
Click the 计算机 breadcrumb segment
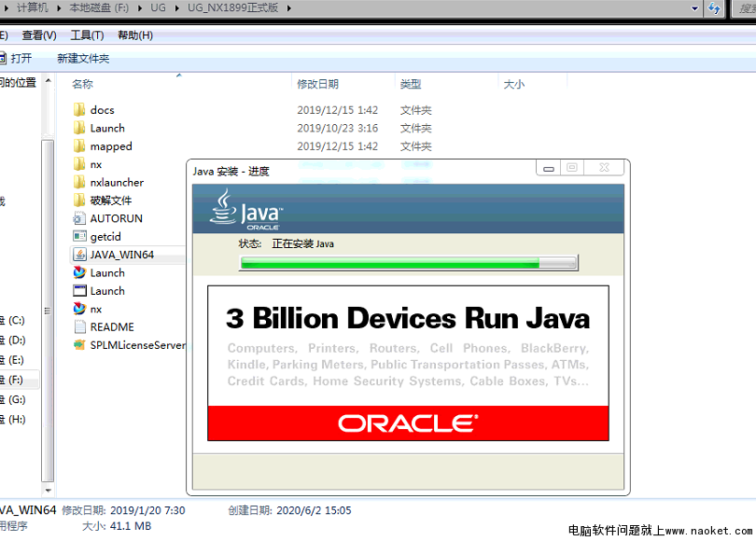[33, 8]
